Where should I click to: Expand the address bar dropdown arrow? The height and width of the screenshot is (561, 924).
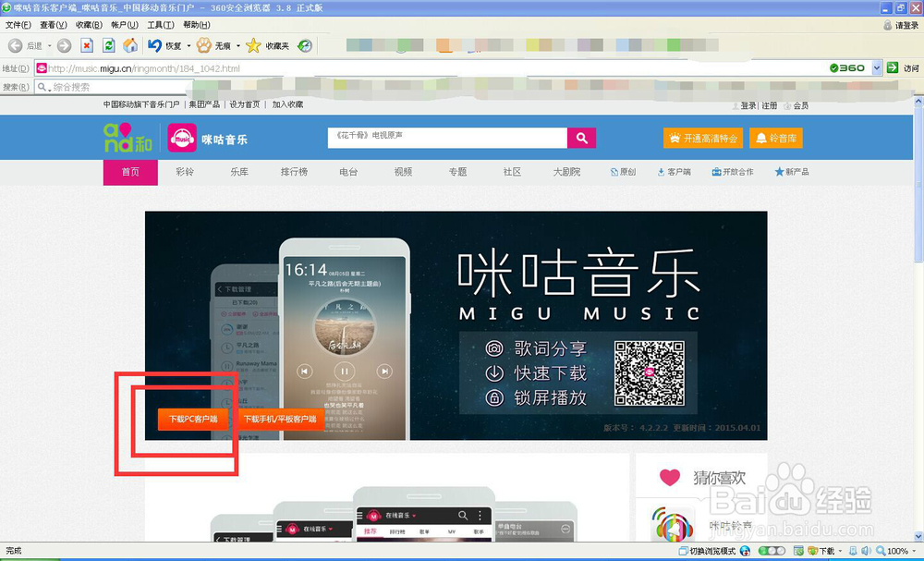pos(877,67)
